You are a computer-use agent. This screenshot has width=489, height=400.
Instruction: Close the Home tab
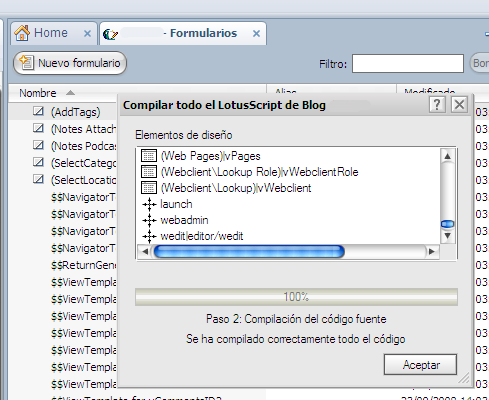pyautogui.click(x=87, y=33)
